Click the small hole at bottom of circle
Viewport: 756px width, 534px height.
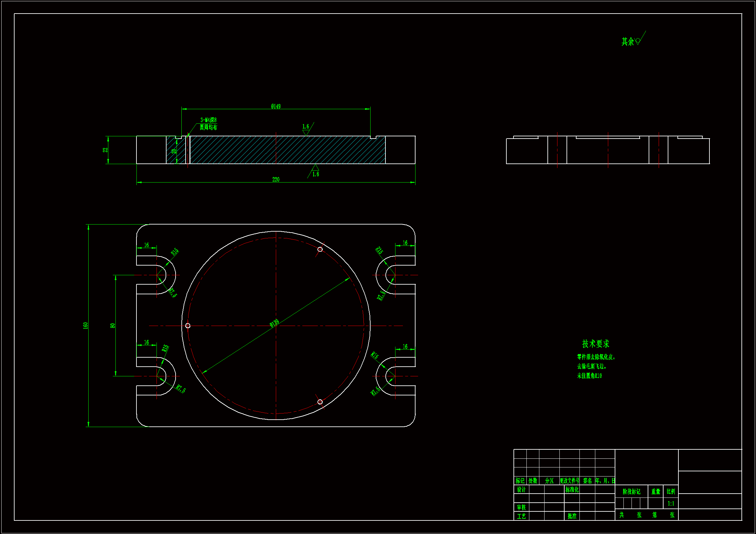(320, 402)
